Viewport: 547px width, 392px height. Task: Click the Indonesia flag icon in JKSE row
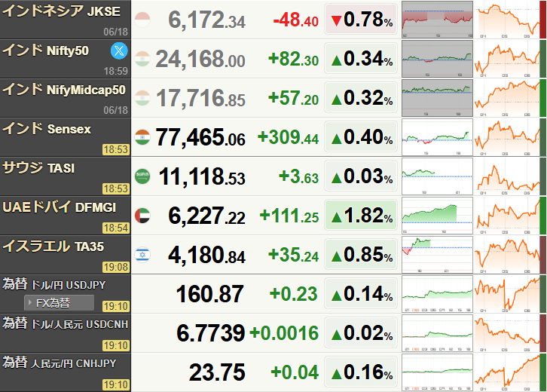coord(142,20)
